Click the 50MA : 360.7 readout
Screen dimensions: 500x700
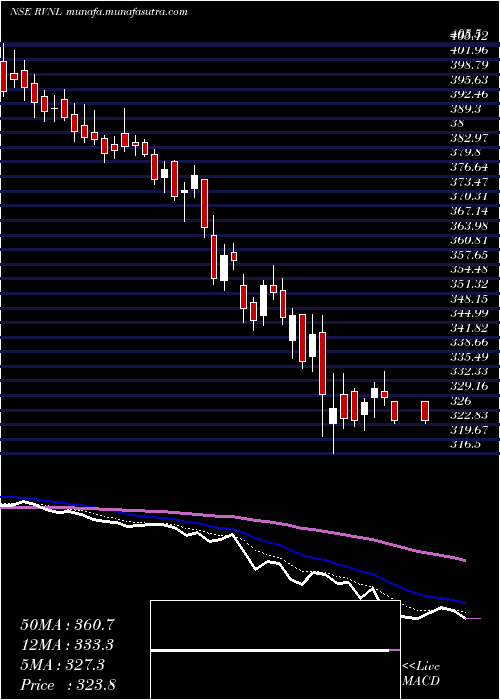[67, 624]
